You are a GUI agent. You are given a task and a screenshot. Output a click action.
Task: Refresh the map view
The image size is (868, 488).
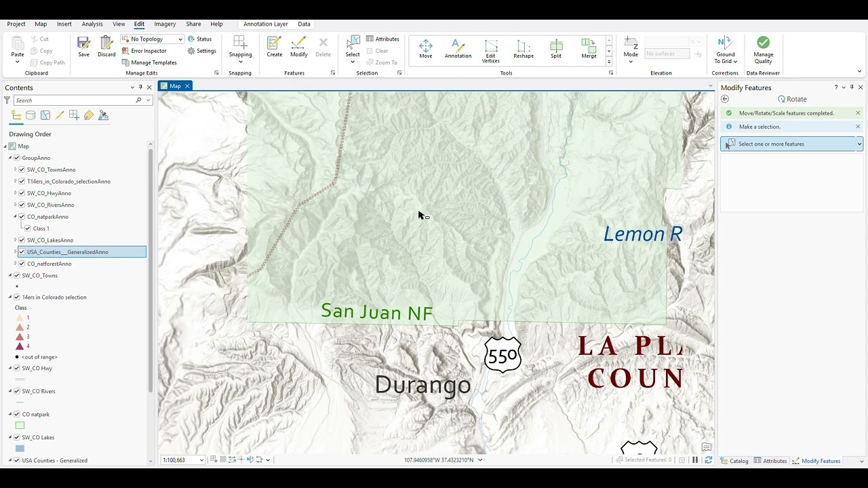[709, 460]
